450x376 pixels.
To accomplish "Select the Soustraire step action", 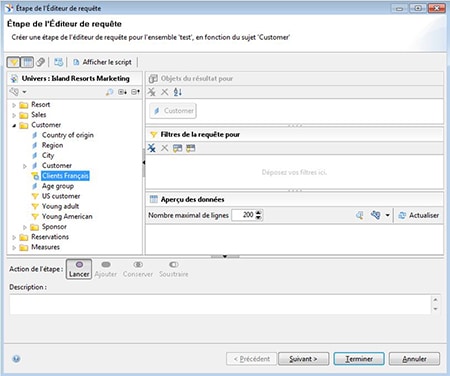I will click(x=174, y=269).
